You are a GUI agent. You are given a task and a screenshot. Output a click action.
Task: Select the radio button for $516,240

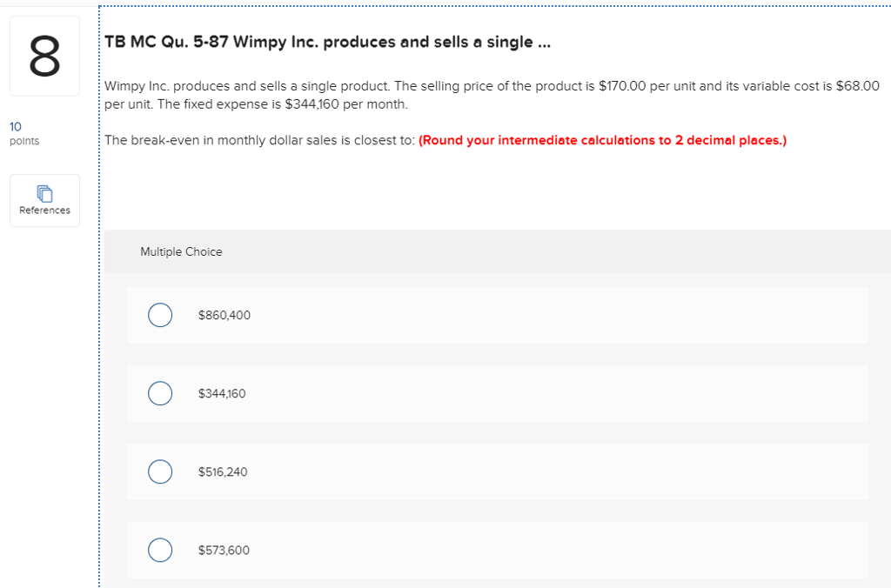pos(160,471)
